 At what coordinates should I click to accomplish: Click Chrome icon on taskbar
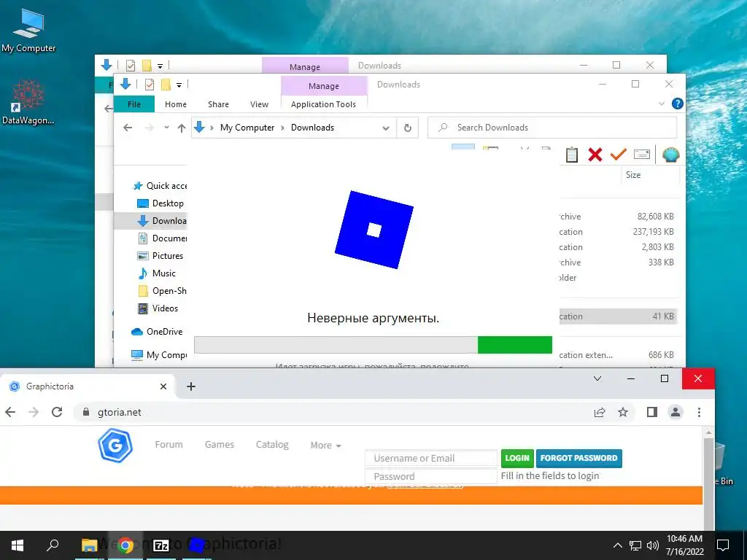(125, 545)
